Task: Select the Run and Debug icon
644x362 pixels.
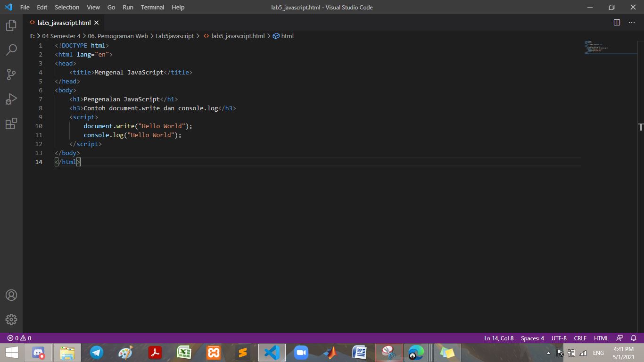Action: [11, 99]
